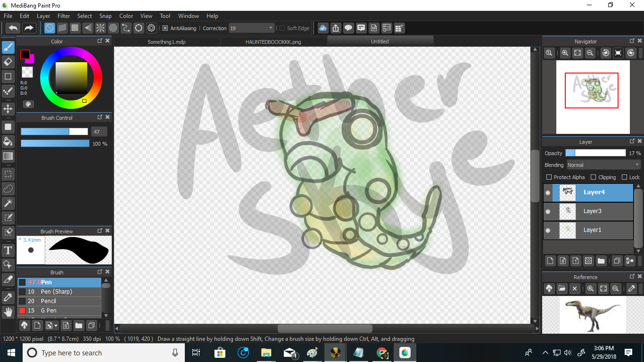This screenshot has height=362, width=644.
Task: Adjust the layer Opacity slider
Action: 595,153
